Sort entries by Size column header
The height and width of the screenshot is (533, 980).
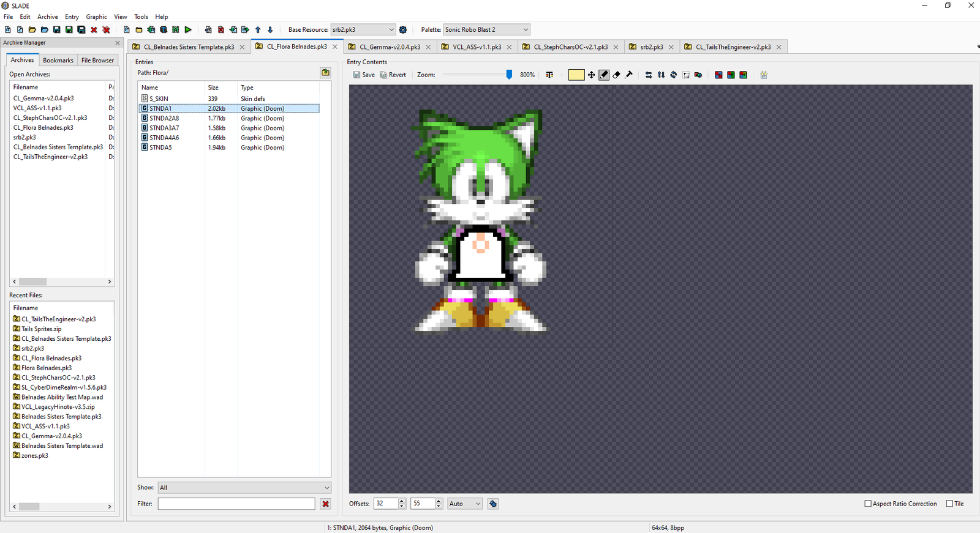click(x=221, y=88)
